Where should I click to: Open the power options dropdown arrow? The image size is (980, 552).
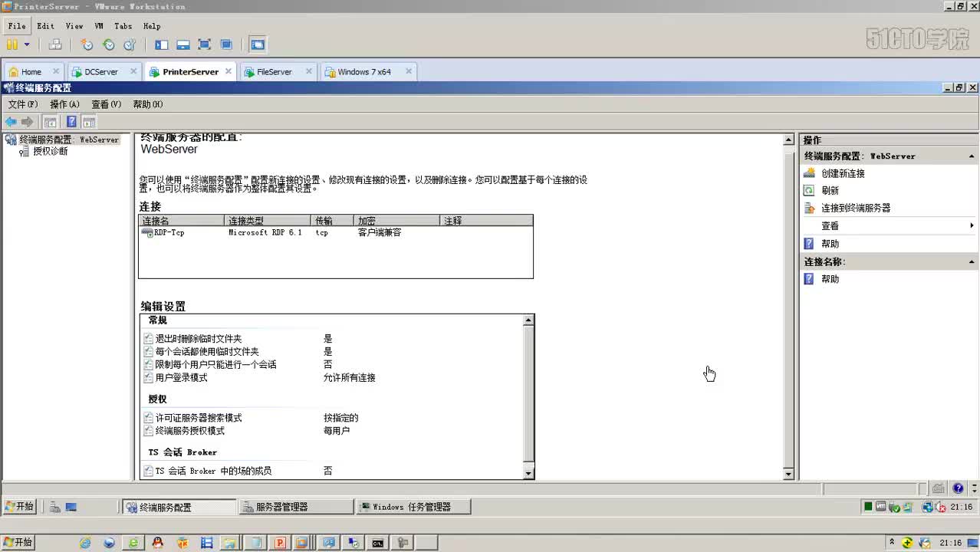point(27,44)
